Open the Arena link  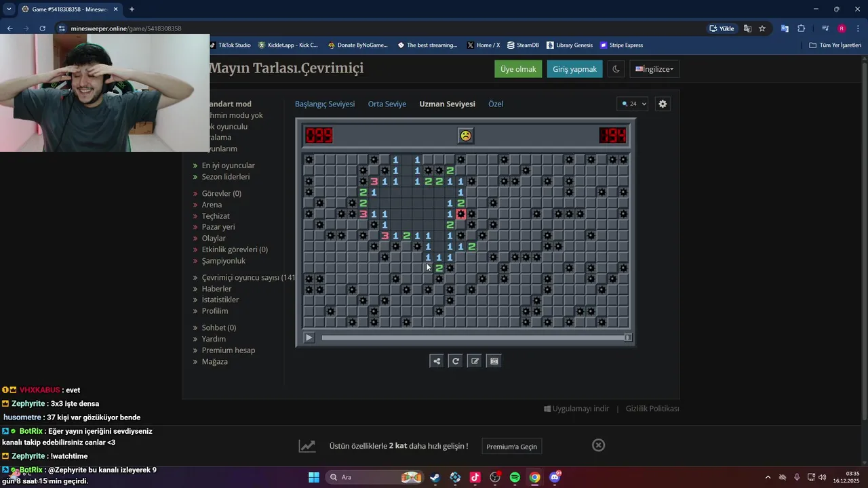point(212,205)
